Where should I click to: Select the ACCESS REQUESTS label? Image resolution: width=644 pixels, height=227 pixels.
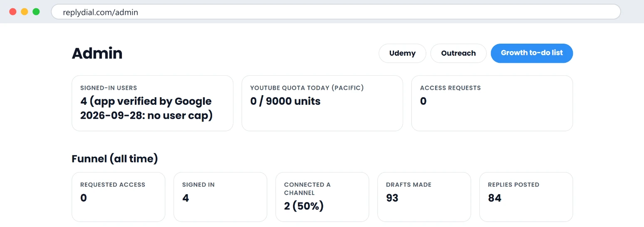pos(451,88)
